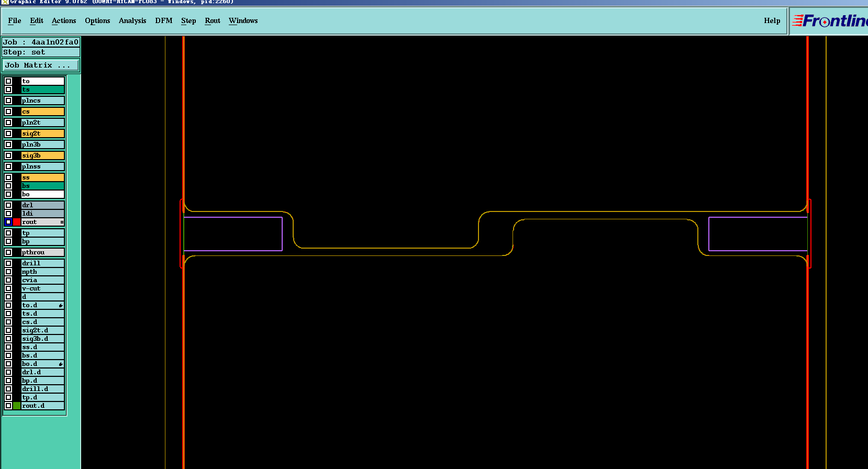Screen dimensions: 868x469
Task: Select the cvia layer name
Action: pos(43,280)
